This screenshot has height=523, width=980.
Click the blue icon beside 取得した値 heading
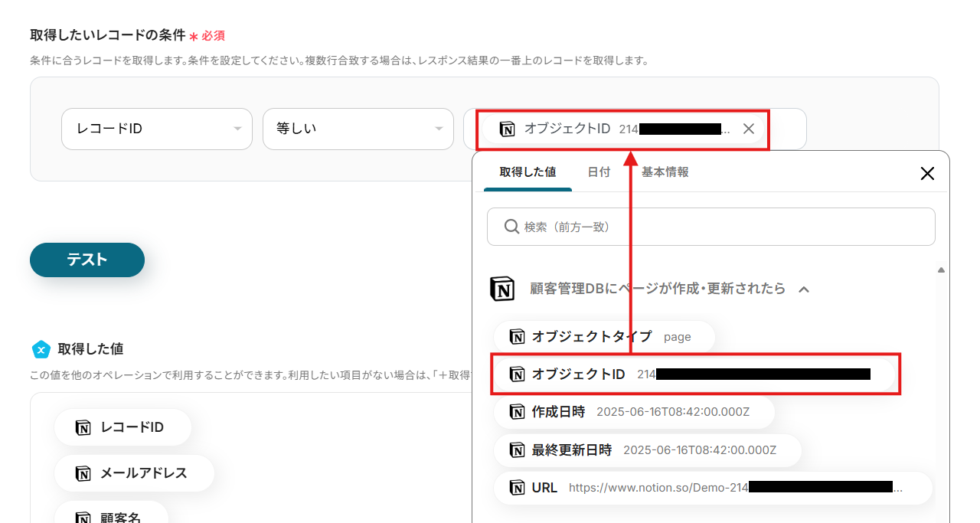click(41, 349)
